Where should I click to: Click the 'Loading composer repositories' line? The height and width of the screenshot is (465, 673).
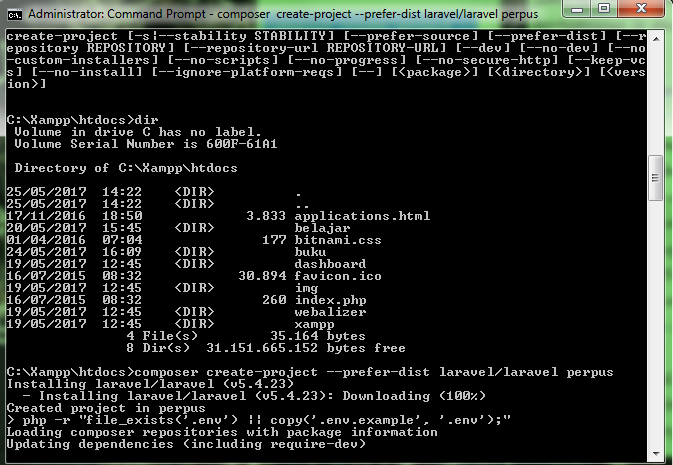tap(222, 432)
